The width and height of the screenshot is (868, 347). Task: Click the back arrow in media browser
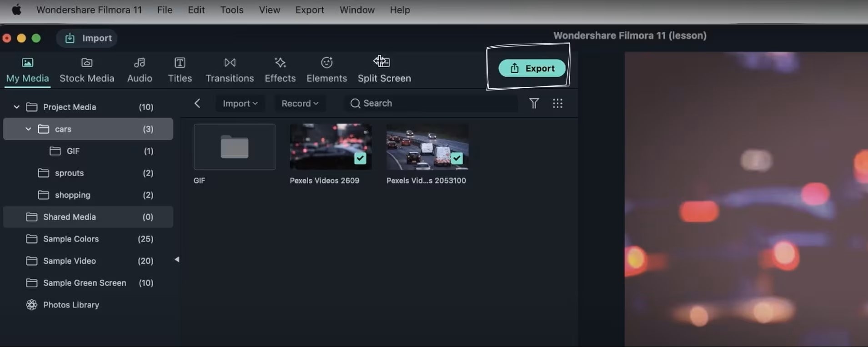coord(197,103)
